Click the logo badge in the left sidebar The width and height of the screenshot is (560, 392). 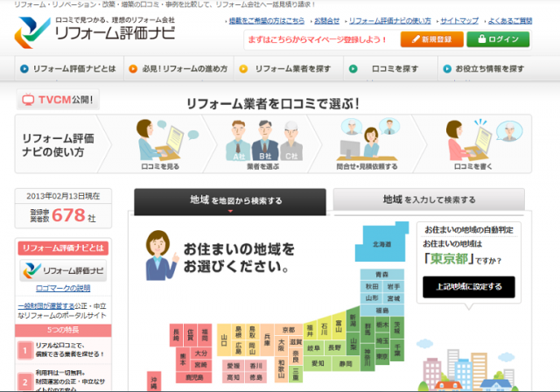[62, 270]
